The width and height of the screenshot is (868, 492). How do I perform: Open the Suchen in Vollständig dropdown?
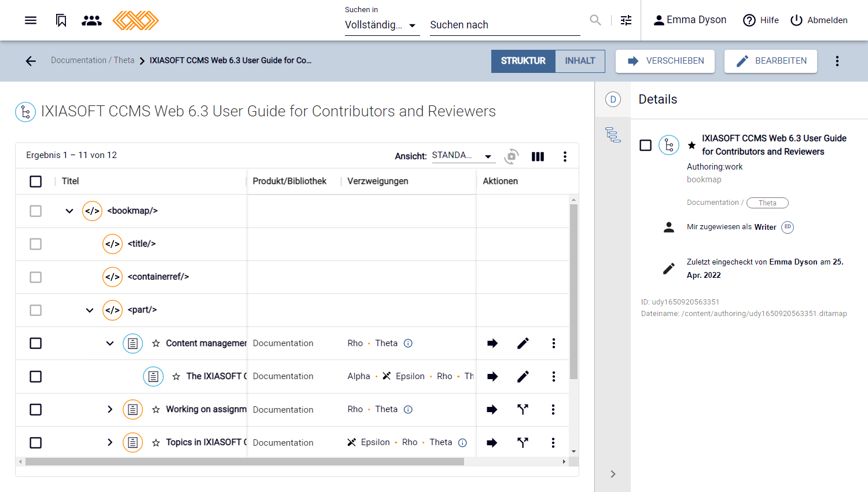[x=382, y=25]
